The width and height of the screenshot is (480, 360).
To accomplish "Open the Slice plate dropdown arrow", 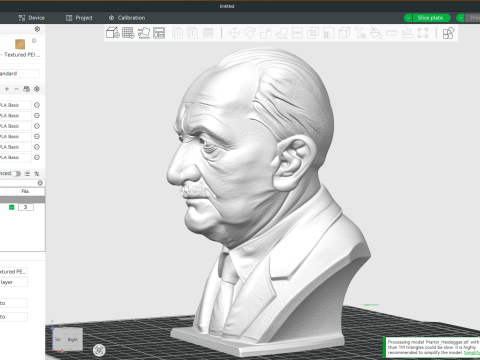I will click(x=408, y=18).
